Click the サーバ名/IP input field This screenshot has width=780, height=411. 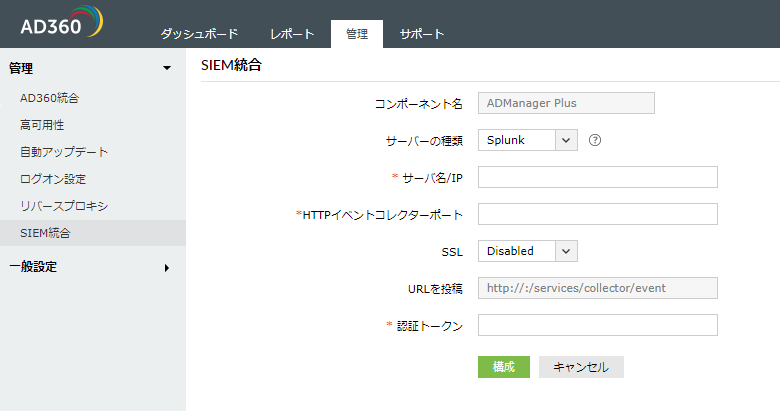598,177
